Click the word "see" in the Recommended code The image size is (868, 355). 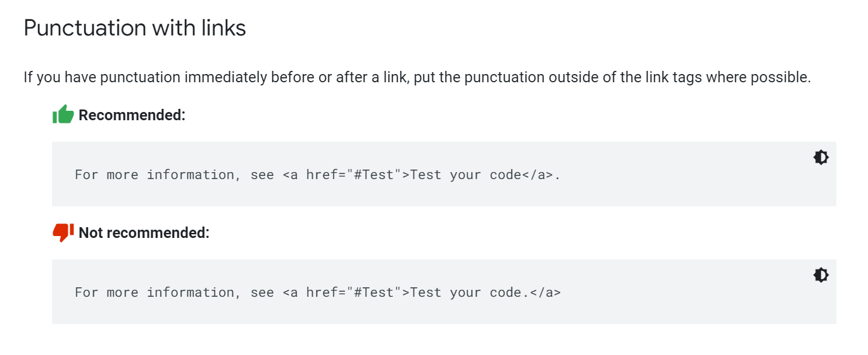point(262,175)
